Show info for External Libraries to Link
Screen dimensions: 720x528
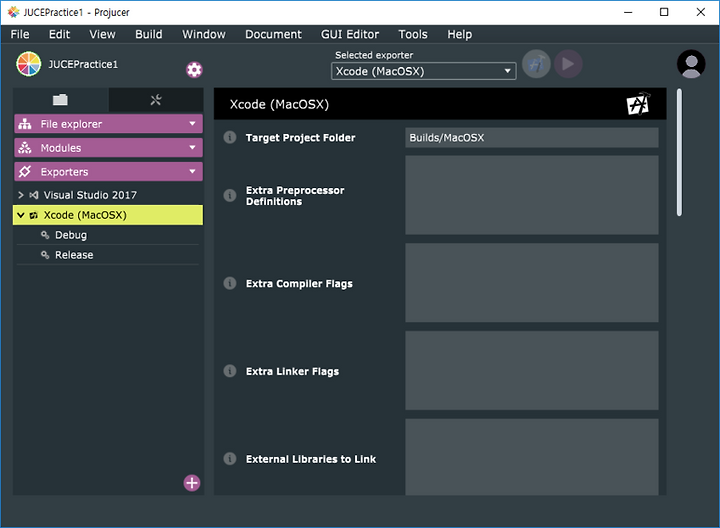click(230, 459)
